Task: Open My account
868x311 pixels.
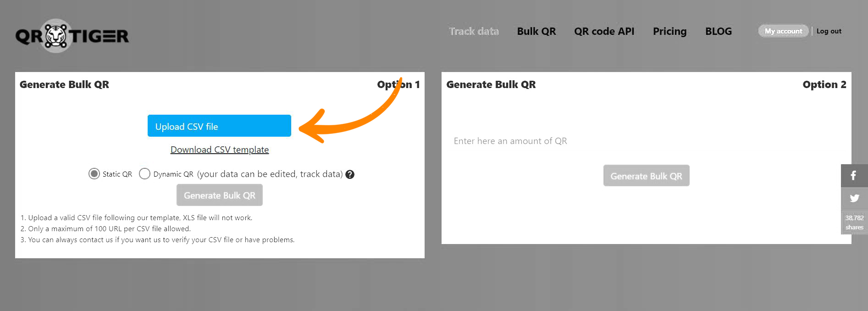Action: 783,31
